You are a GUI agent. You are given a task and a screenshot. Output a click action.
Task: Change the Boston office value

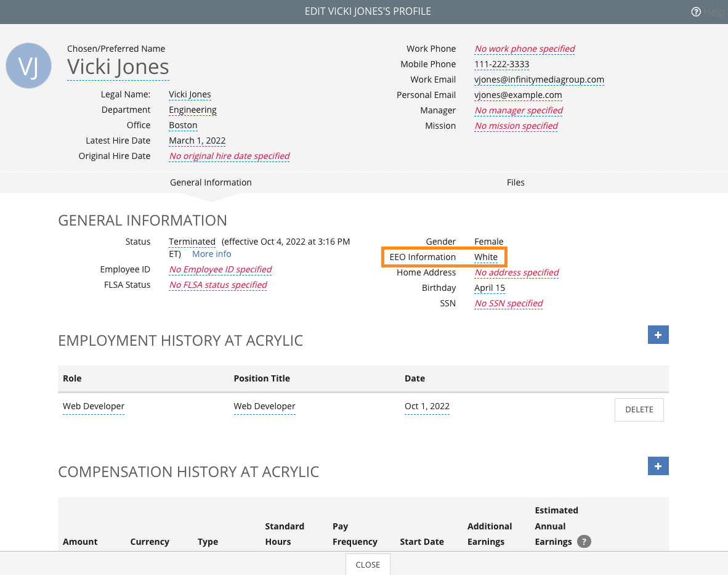click(x=183, y=125)
